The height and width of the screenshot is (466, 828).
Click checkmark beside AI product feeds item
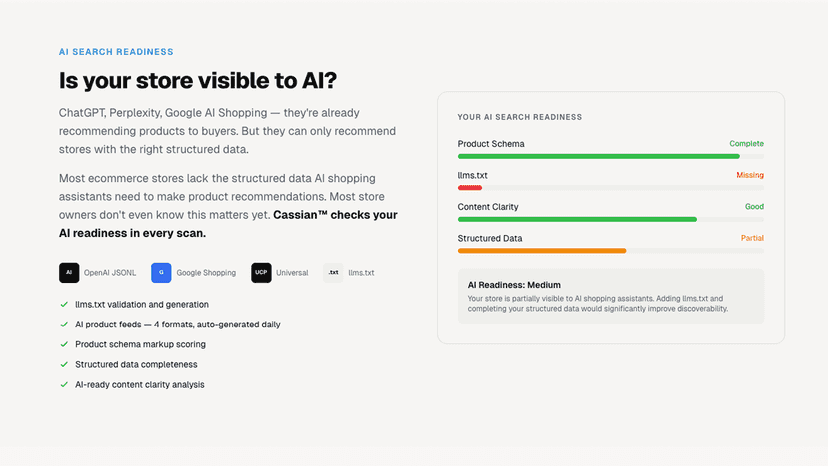coord(64,324)
